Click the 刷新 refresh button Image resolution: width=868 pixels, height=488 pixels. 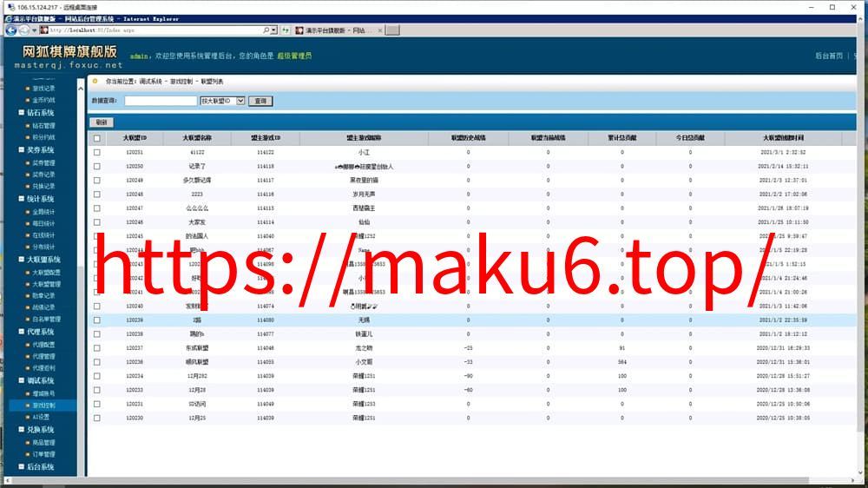pyautogui.click(x=102, y=122)
